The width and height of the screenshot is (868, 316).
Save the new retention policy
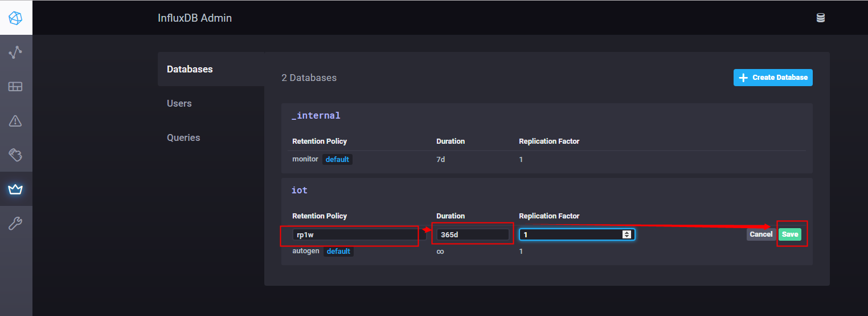pos(790,234)
